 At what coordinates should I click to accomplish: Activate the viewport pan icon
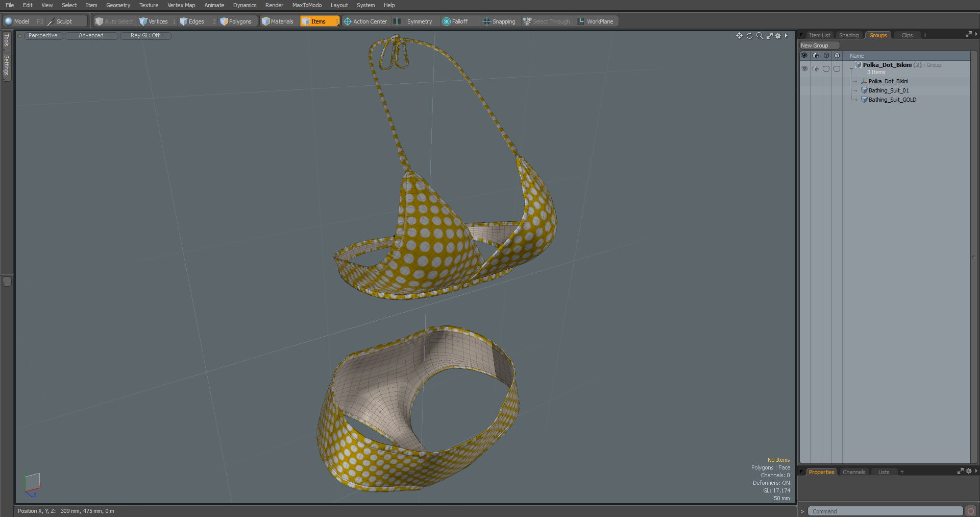(739, 36)
